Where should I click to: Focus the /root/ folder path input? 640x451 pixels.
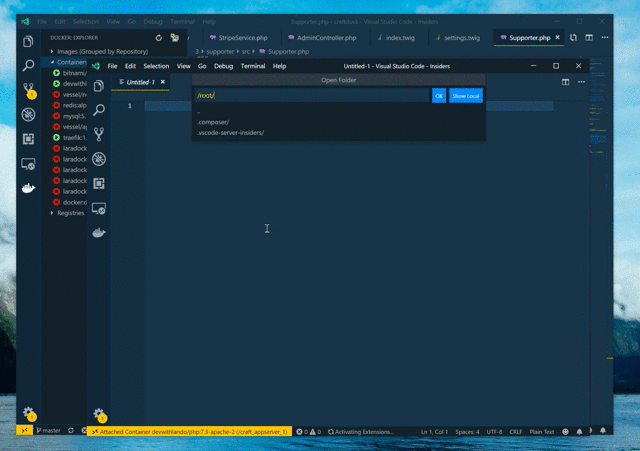[312, 96]
